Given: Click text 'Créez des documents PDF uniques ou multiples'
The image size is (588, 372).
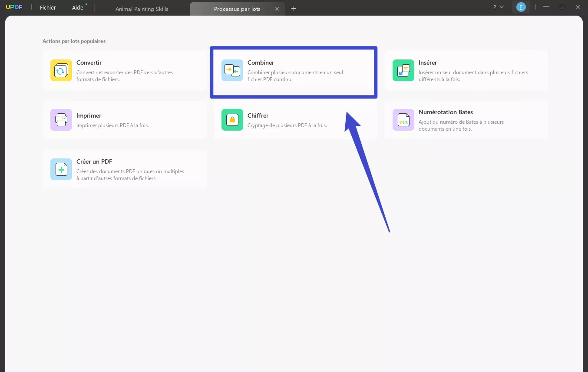Looking at the screenshot, I should pos(130,171).
